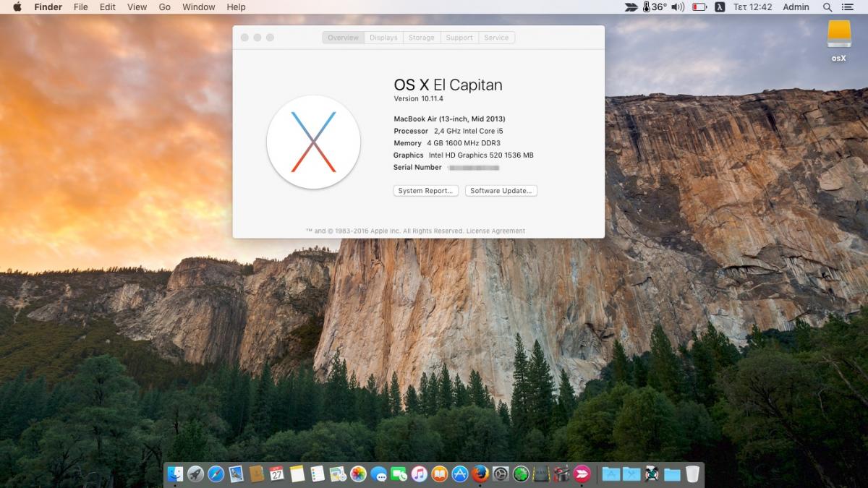This screenshot has width=868, height=488.
Task: Open Calendar icon showing 27
Action: tap(276, 474)
